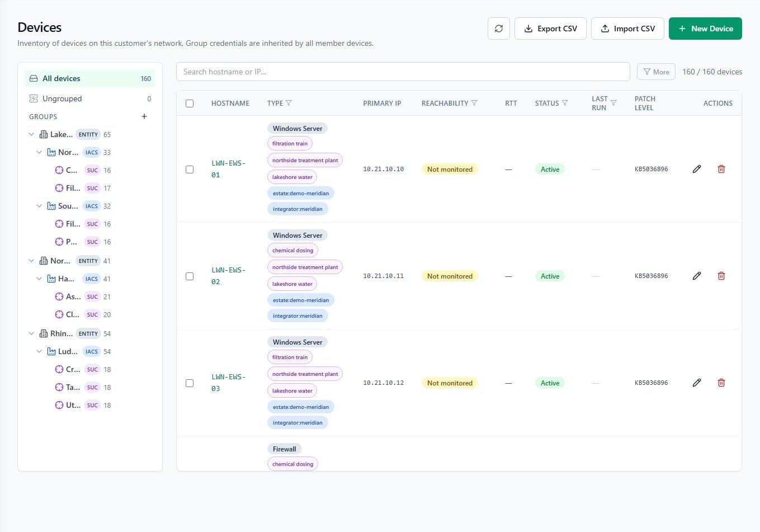Select All devices in sidebar
This screenshot has width=760, height=532.
pos(90,78)
